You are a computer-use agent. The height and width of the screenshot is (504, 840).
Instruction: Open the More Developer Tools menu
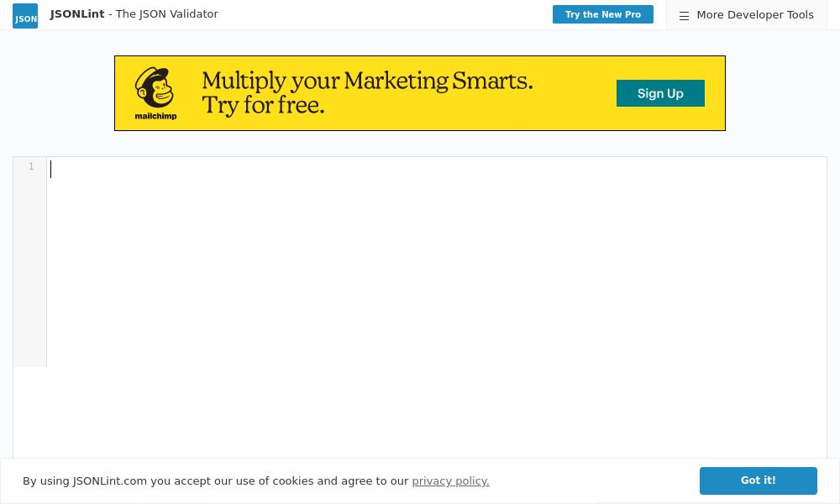754,15
